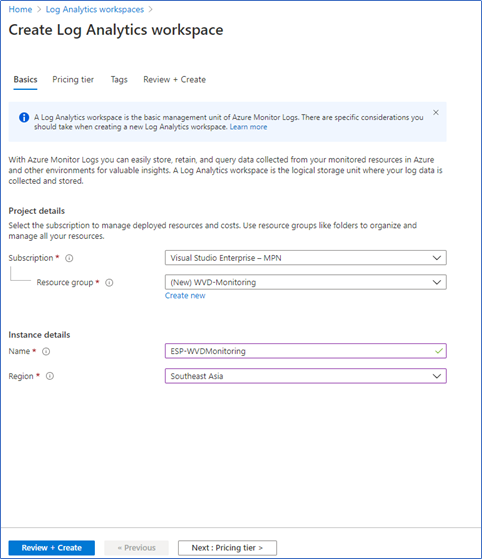Click the Name field info icon
The width and height of the screenshot is (482, 559).
click(x=46, y=352)
